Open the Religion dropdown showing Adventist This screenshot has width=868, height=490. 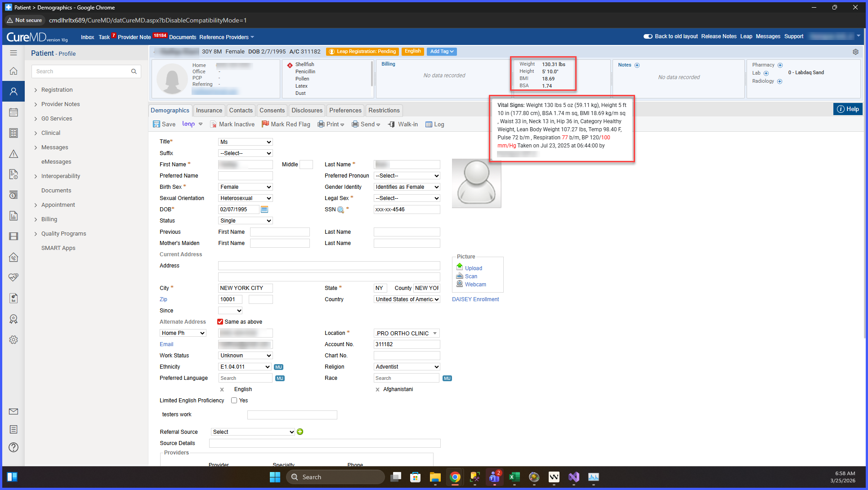coord(407,367)
